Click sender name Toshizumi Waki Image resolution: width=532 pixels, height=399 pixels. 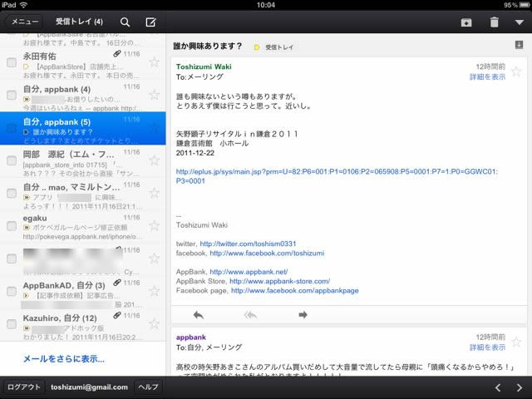point(204,66)
